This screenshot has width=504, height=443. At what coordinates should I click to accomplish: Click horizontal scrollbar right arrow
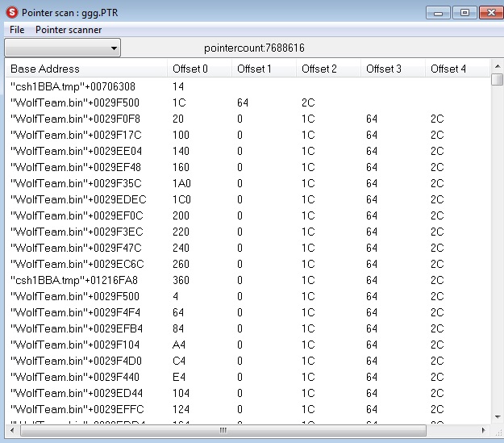483,430
